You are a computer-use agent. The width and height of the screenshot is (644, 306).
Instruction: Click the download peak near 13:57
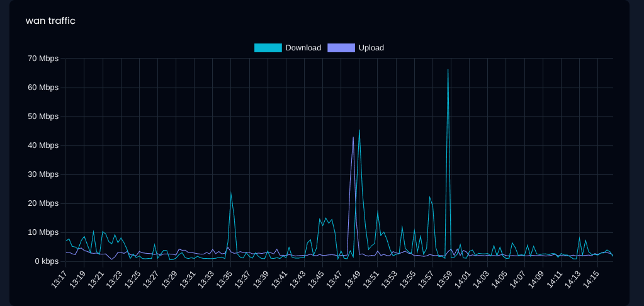point(430,197)
